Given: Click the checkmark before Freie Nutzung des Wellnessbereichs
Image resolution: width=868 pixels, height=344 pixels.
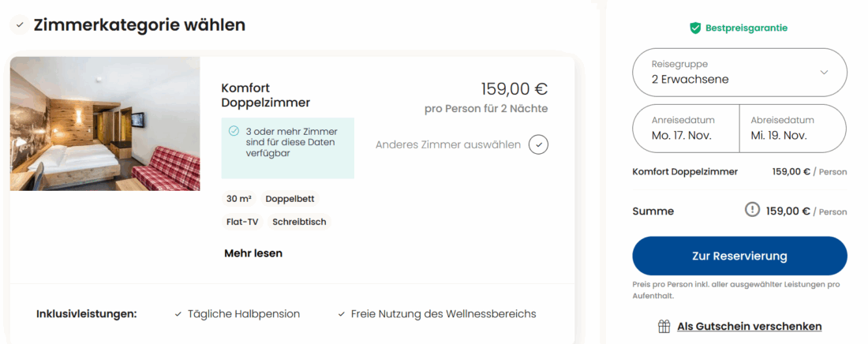Looking at the screenshot, I should (342, 314).
